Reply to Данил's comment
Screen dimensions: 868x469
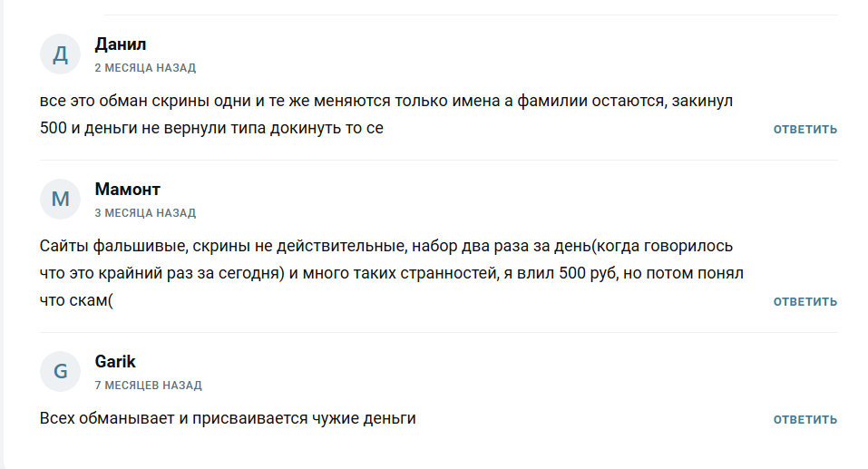[805, 130]
